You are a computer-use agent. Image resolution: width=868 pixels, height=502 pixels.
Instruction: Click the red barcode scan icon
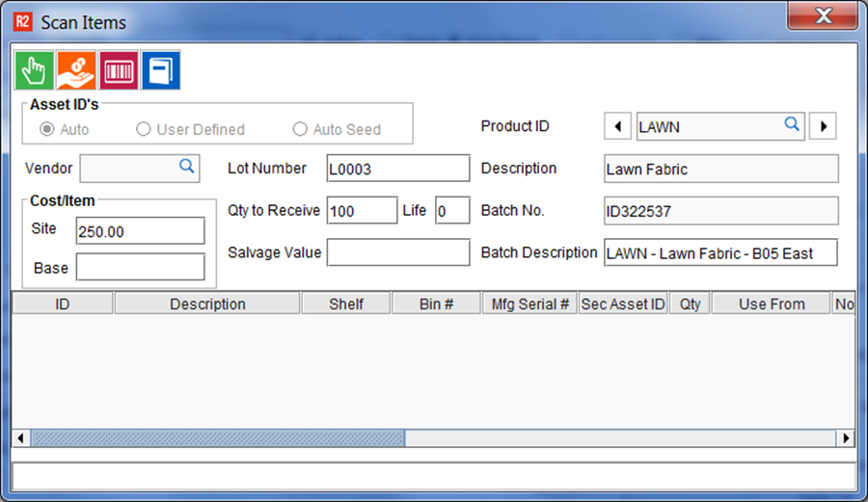(x=119, y=71)
